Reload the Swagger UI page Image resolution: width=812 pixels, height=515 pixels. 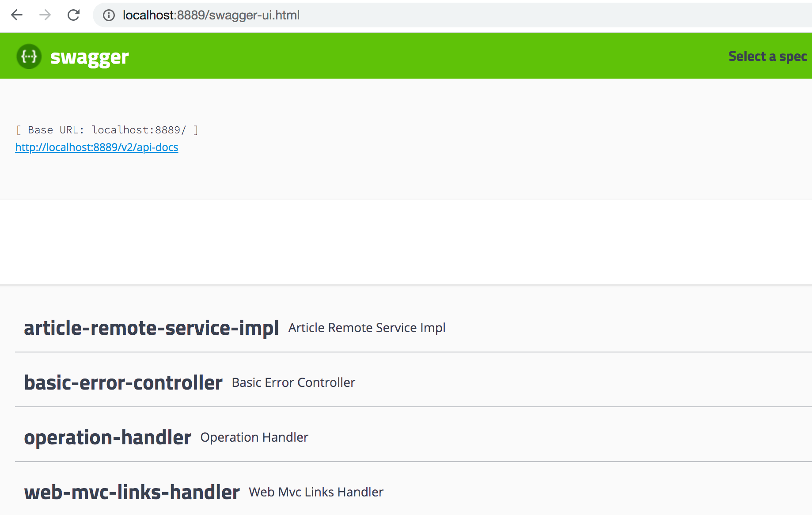pos(73,15)
